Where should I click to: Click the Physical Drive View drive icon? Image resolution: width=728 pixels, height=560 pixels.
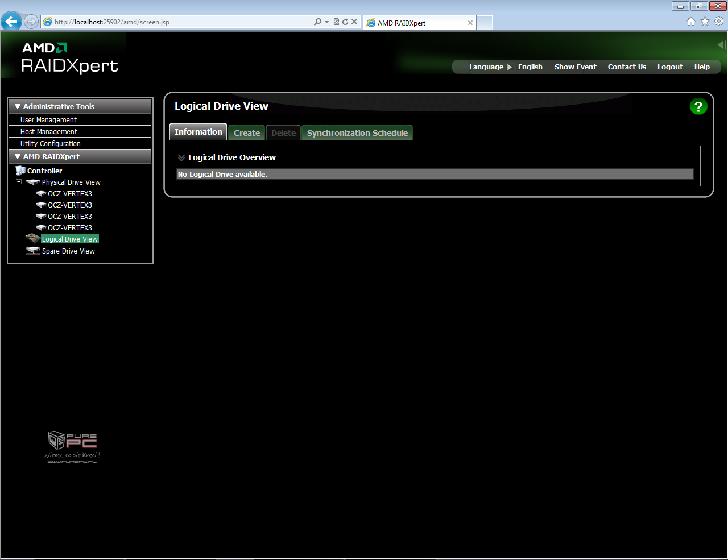click(33, 182)
